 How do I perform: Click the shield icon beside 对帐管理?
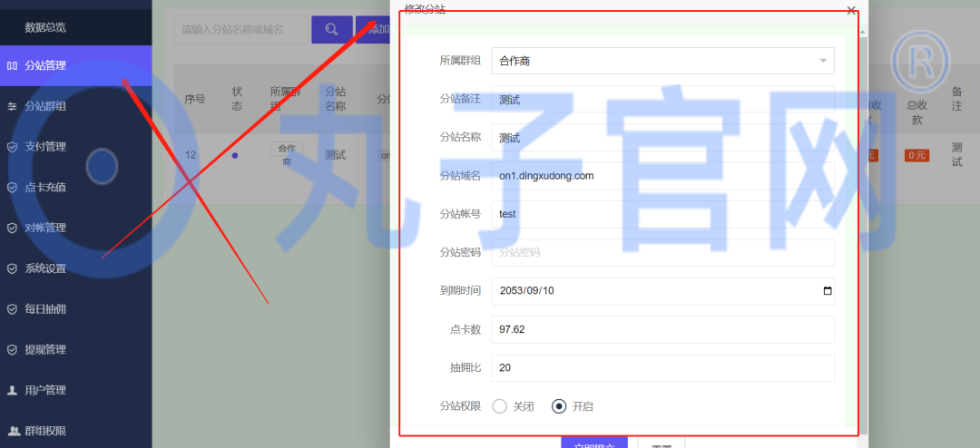[12, 228]
